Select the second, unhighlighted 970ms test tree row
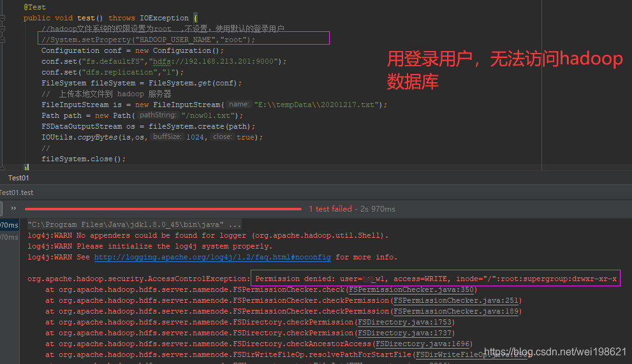Screen dimensions: 632x364 [10, 237]
